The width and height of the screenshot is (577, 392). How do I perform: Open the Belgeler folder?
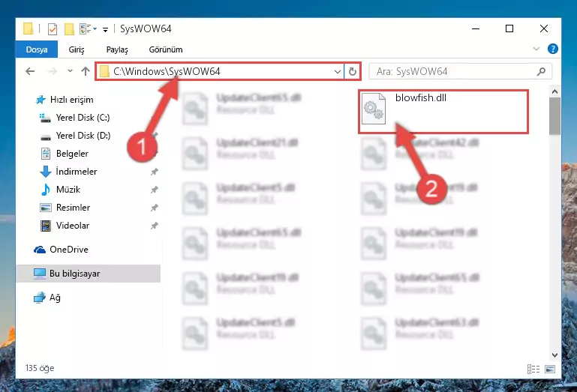(64, 154)
